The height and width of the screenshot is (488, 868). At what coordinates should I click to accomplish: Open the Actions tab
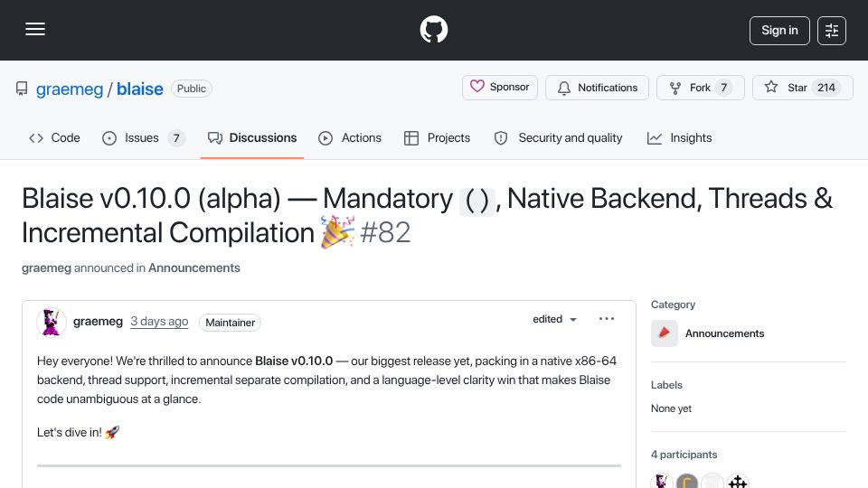[350, 137]
